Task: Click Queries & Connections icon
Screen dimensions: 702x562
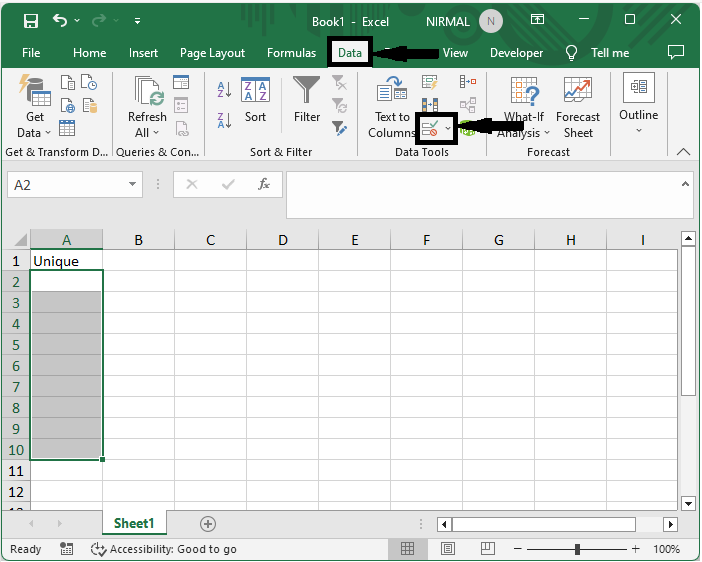Action: tap(181, 82)
